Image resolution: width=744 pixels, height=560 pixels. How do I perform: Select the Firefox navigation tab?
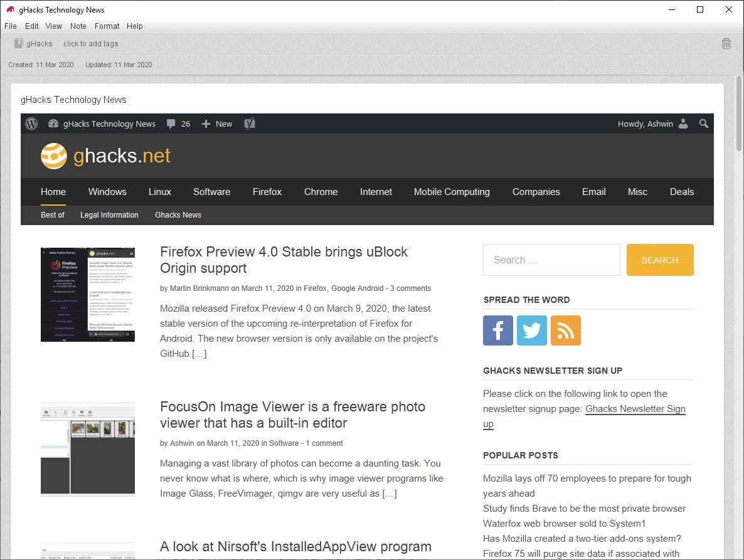tap(267, 191)
